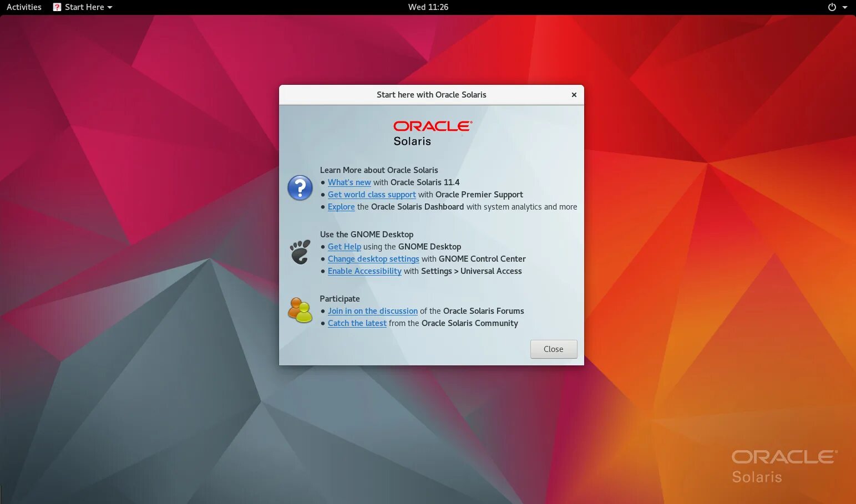Open the Start Here application menu
The width and height of the screenshot is (856, 504).
pyautogui.click(x=82, y=7)
